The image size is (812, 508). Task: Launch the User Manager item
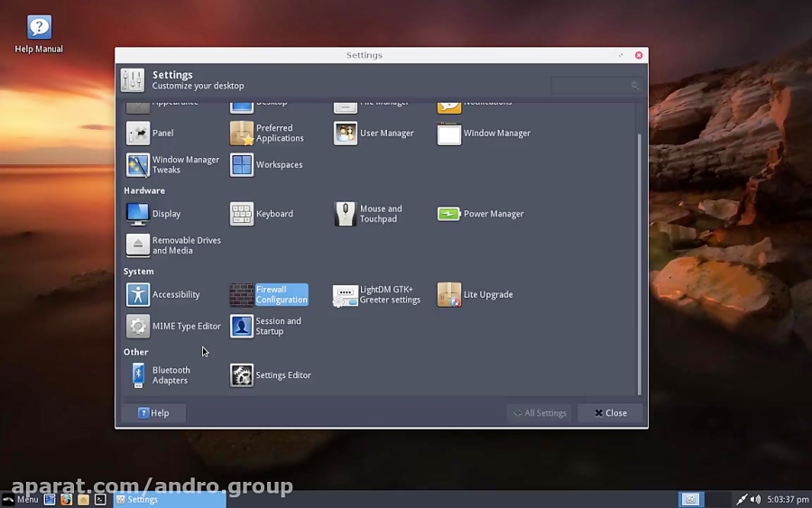click(374, 133)
